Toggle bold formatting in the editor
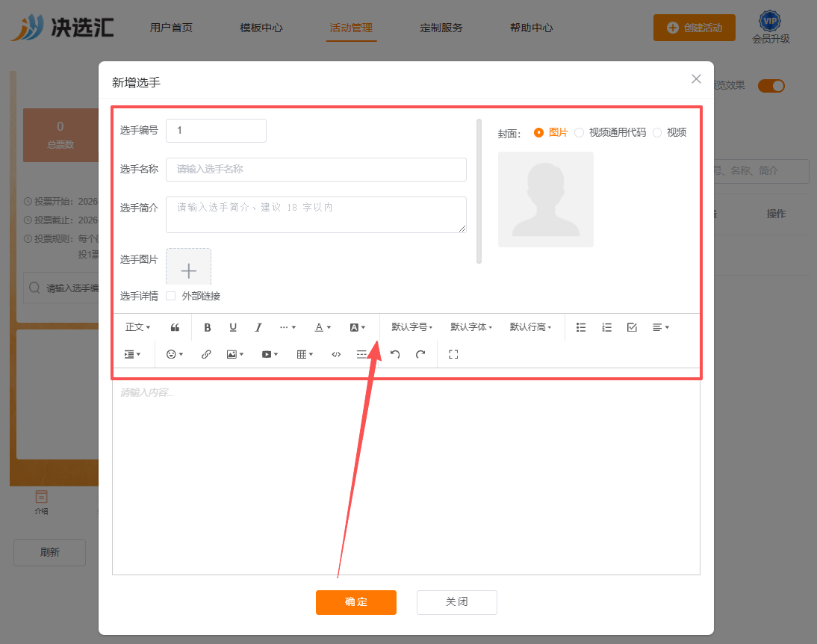The height and width of the screenshot is (644, 817). pyautogui.click(x=208, y=327)
